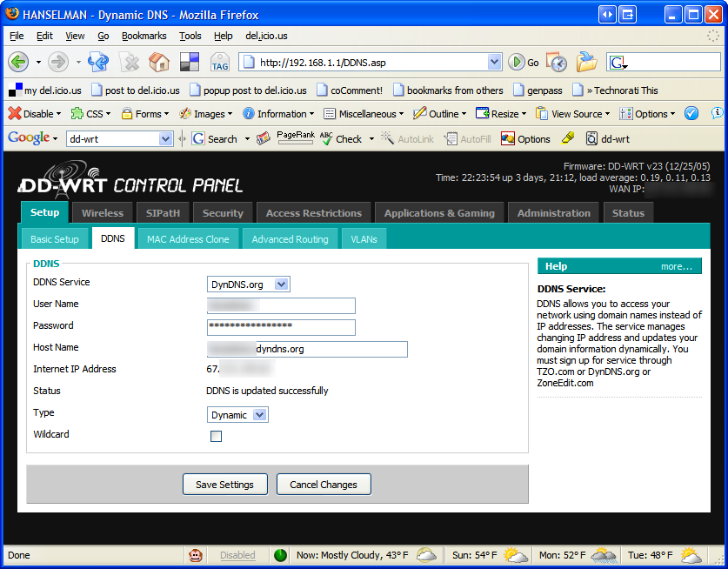
Task: Click the blue validation checkmark icon
Action: click(691, 113)
